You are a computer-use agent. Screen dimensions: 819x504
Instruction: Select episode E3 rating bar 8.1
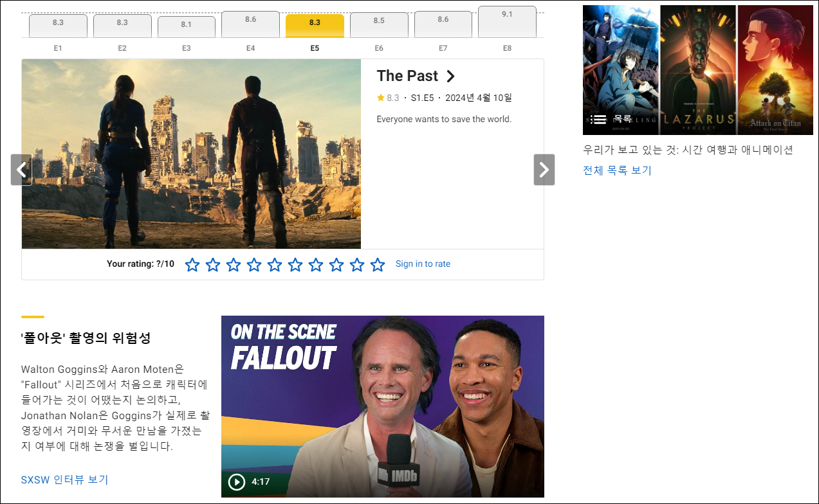[187, 27]
